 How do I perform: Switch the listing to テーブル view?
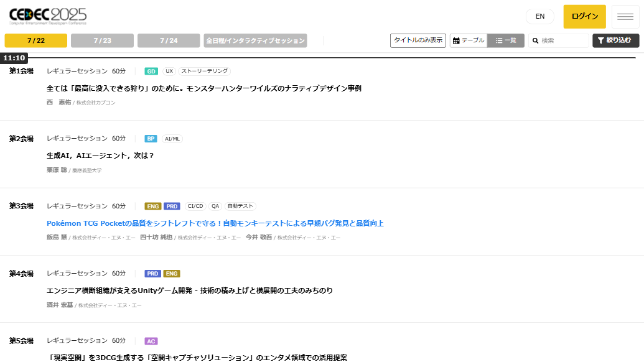[467, 40]
